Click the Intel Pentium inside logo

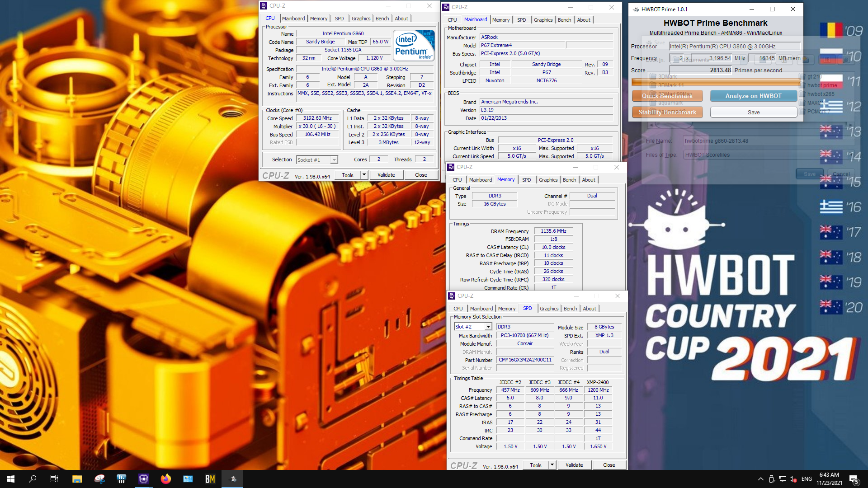[414, 46]
